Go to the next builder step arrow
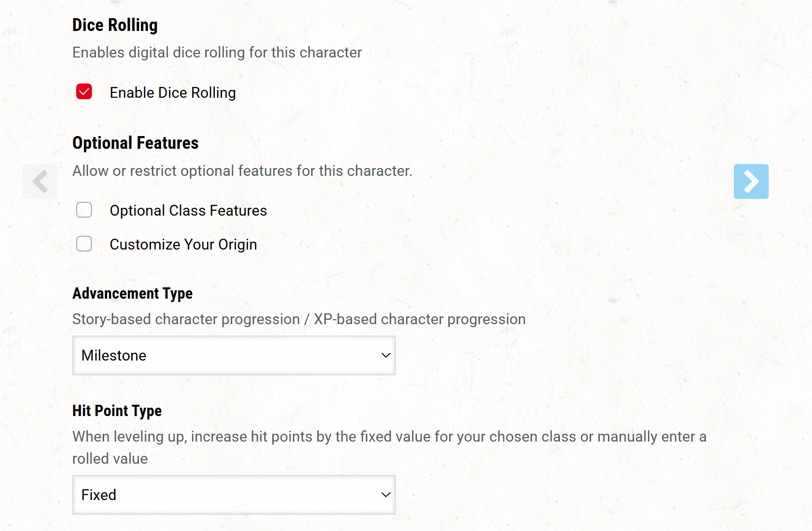 click(x=751, y=181)
